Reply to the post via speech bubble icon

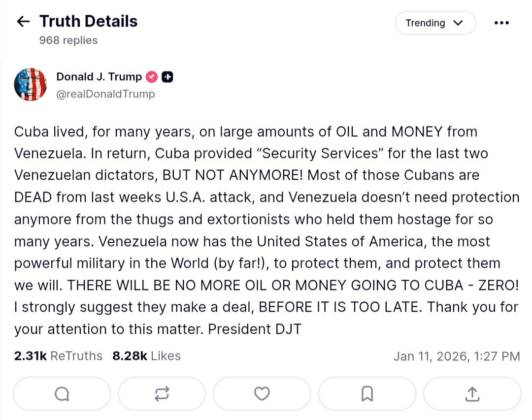coord(62,393)
